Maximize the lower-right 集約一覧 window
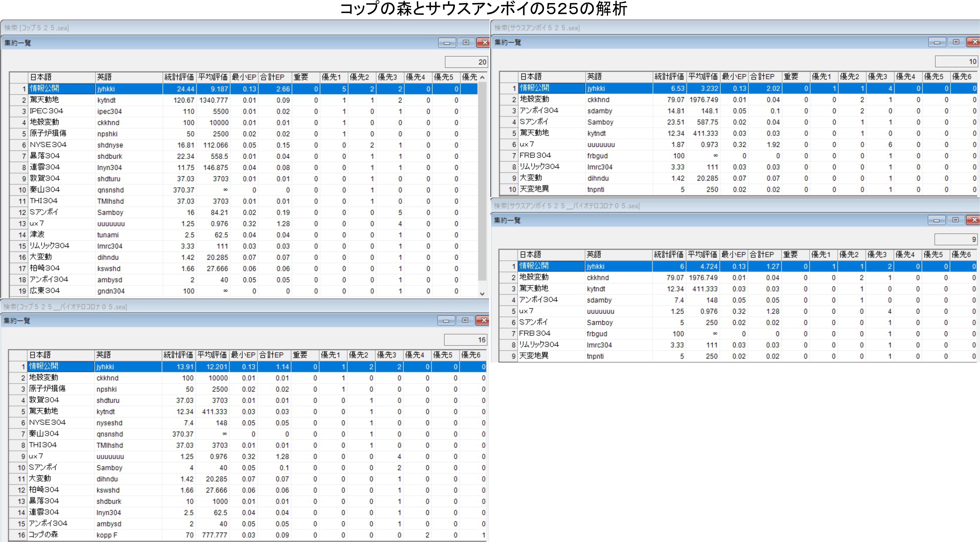This screenshot has width=980, height=542. 955,220
